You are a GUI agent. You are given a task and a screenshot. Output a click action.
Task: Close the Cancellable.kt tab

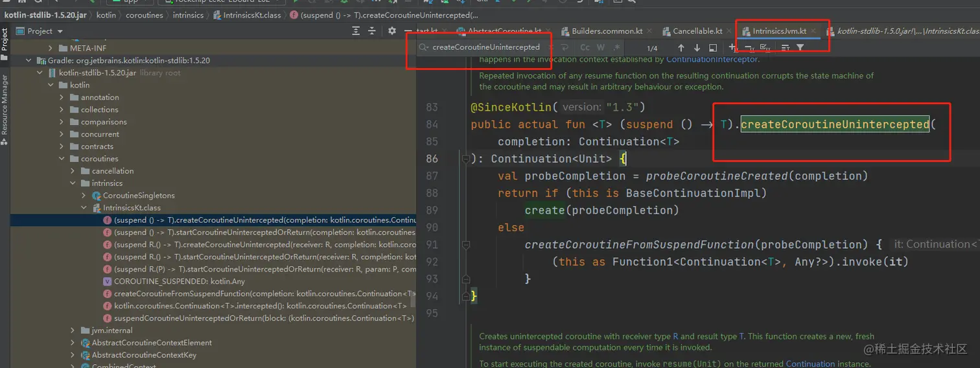click(x=729, y=31)
